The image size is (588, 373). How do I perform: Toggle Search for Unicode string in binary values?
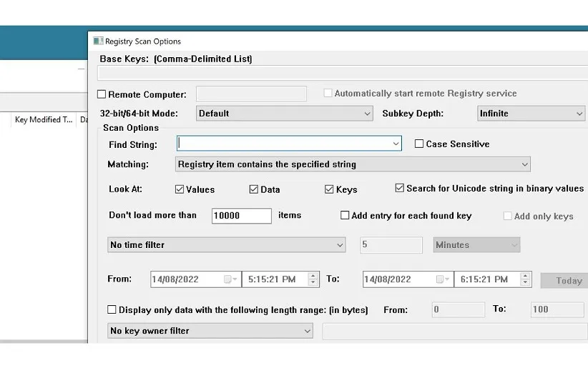(400, 189)
